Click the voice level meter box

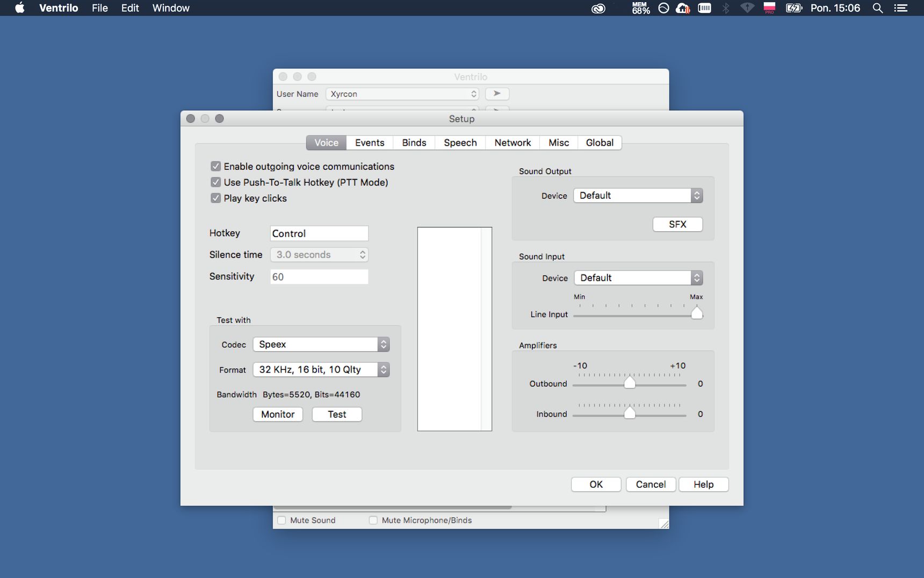(x=454, y=329)
